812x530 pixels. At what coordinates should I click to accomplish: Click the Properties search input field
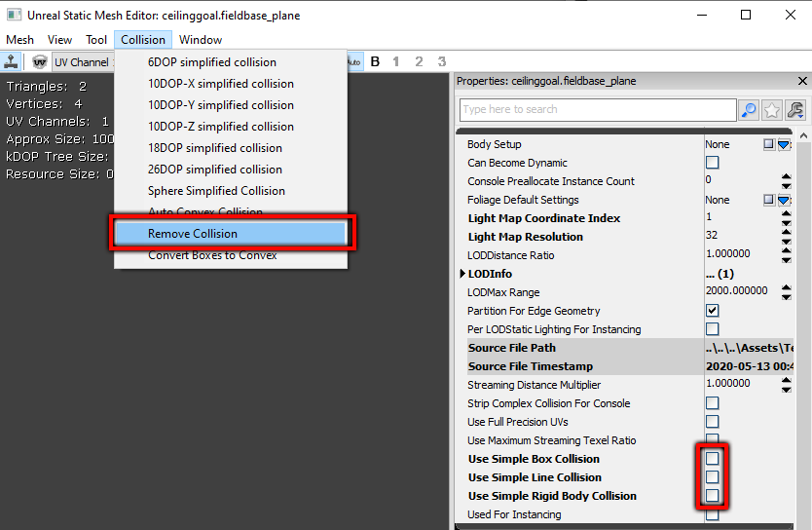point(598,110)
